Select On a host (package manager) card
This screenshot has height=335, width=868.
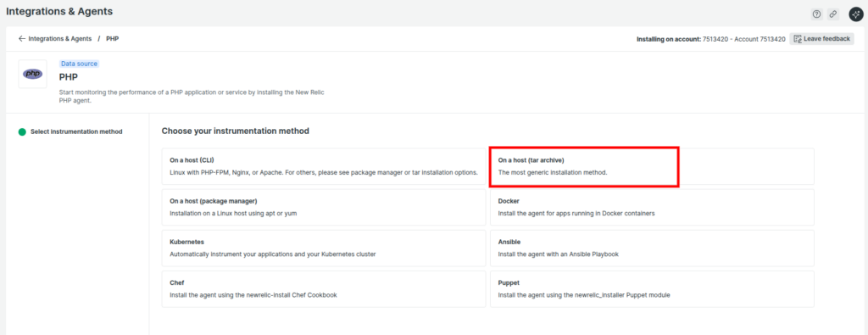(x=324, y=207)
